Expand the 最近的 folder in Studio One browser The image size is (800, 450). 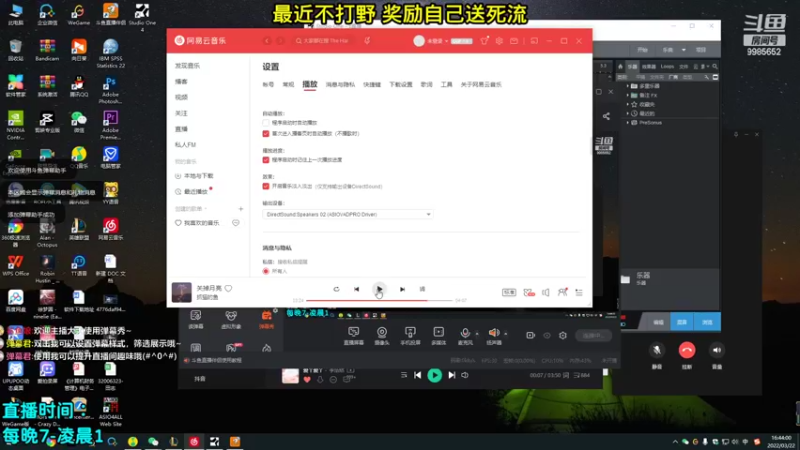click(628, 114)
